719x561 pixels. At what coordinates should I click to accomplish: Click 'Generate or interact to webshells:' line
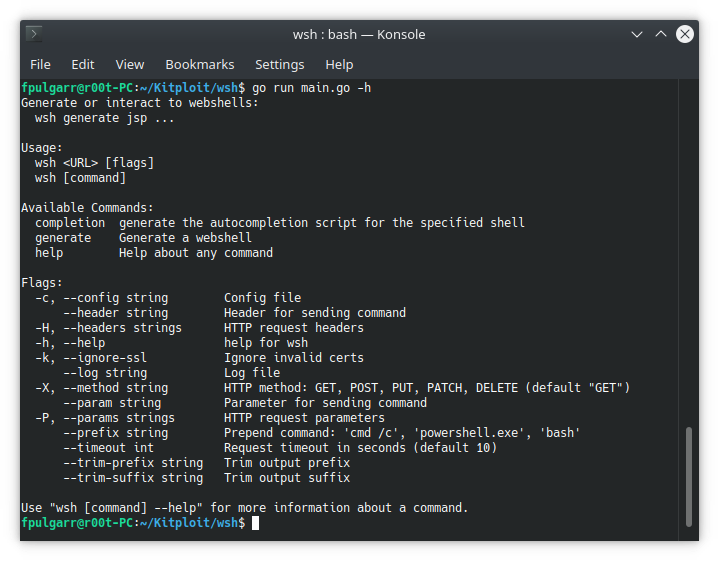pyautogui.click(x=140, y=103)
